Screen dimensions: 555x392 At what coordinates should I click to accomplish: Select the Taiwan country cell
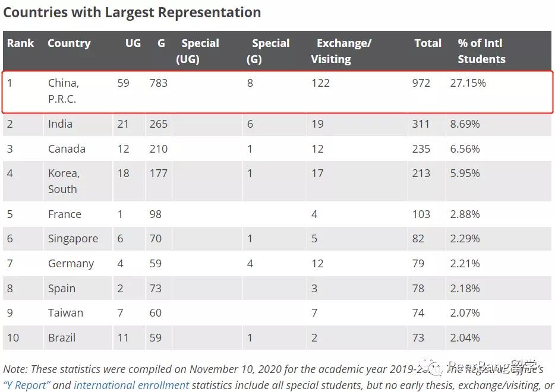(65, 313)
